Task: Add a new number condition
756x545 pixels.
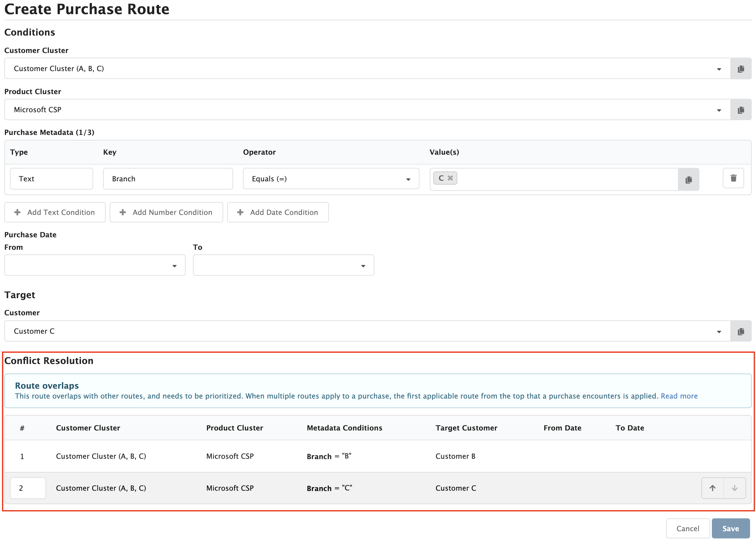Action: 166,212
